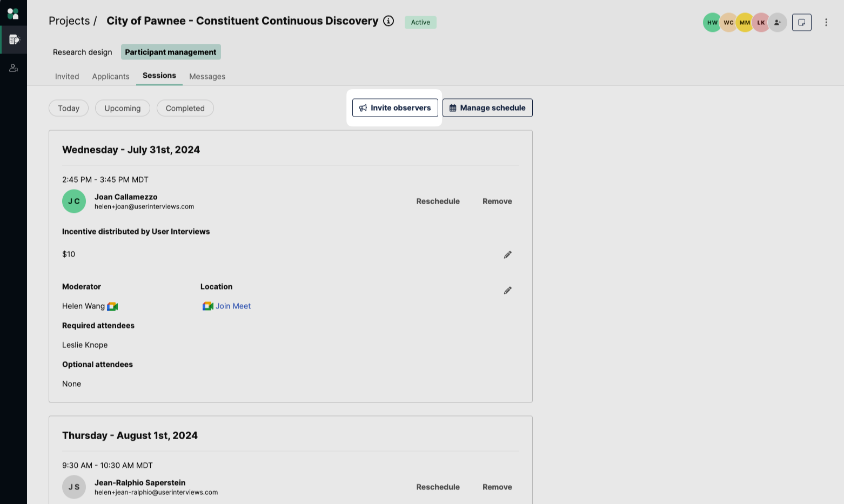Click the Wednesday - July 31st, 2024 heading
Image resolution: width=844 pixels, height=504 pixels.
click(x=131, y=150)
